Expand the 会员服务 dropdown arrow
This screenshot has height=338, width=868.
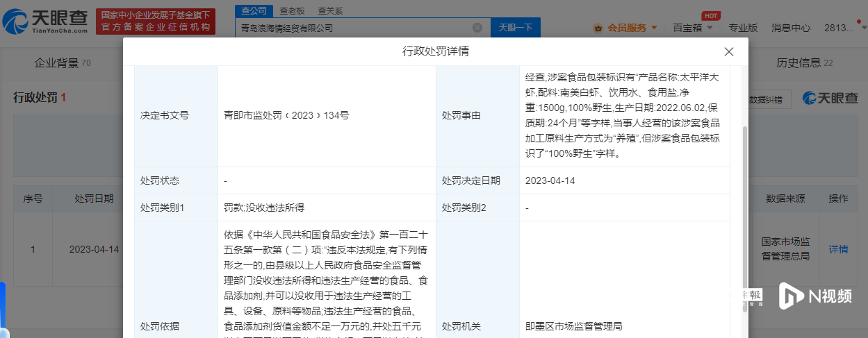(x=654, y=28)
